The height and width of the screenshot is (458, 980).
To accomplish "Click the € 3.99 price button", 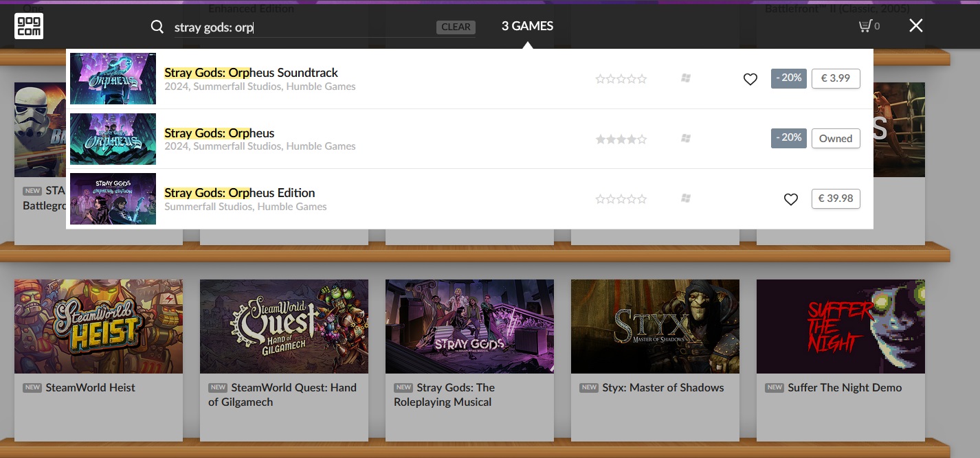I will click(836, 78).
